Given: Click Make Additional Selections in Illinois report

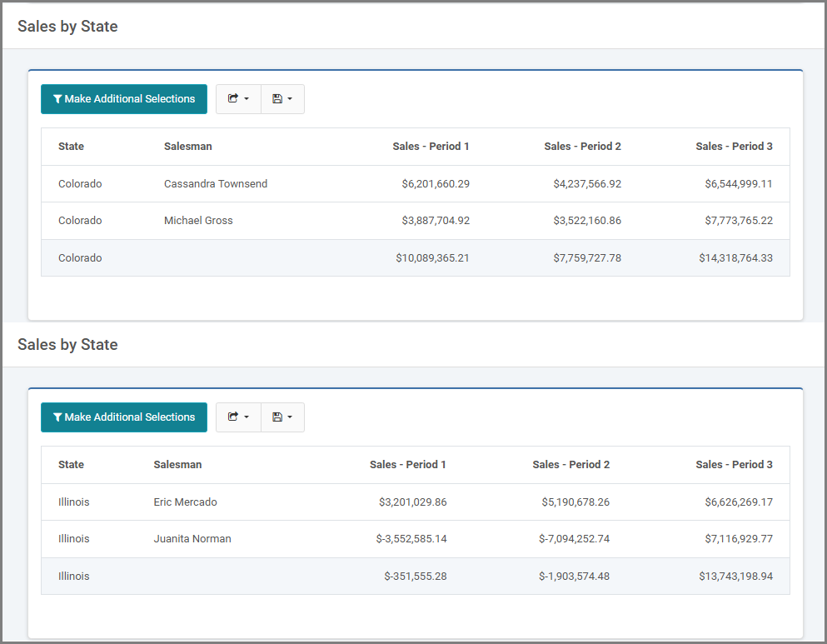Looking at the screenshot, I should 124,417.
